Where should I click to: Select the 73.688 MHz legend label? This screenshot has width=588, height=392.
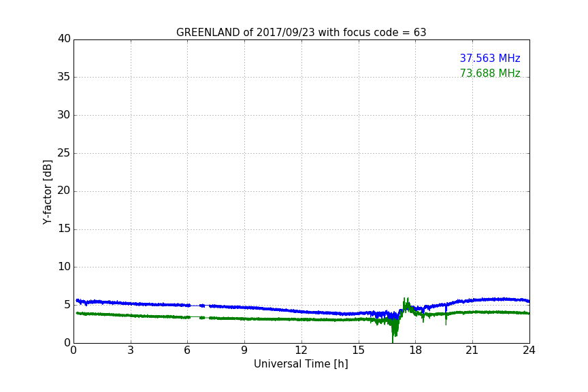click(x=490, y=73)
